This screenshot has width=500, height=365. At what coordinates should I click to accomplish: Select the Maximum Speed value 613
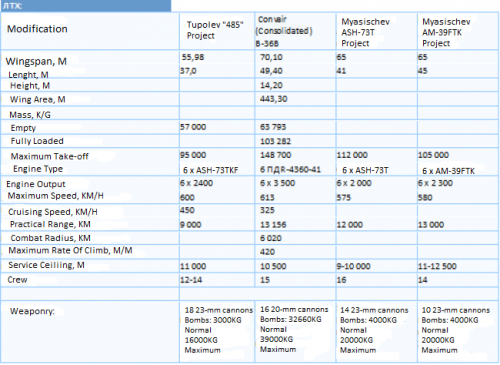coord(267,198)
